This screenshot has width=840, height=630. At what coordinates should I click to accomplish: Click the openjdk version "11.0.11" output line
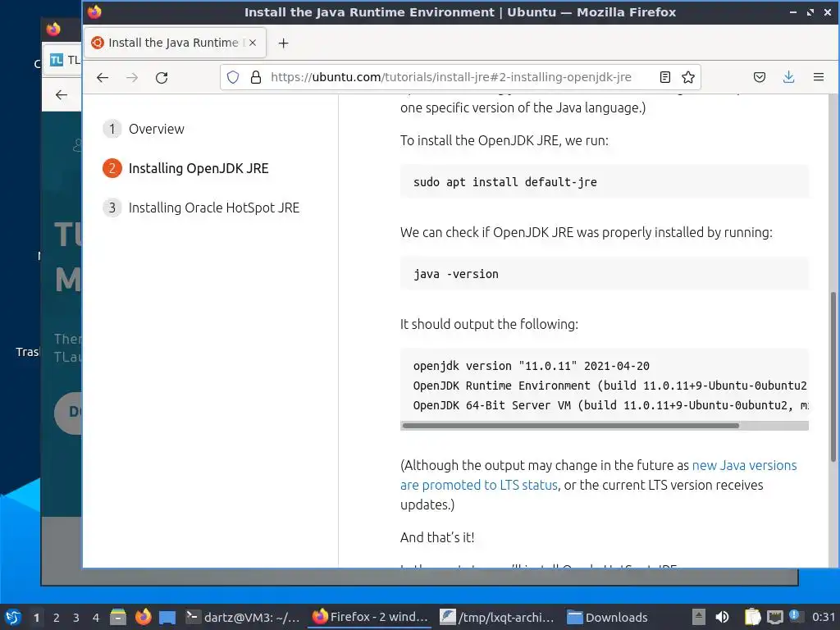(x=531, y=366)
